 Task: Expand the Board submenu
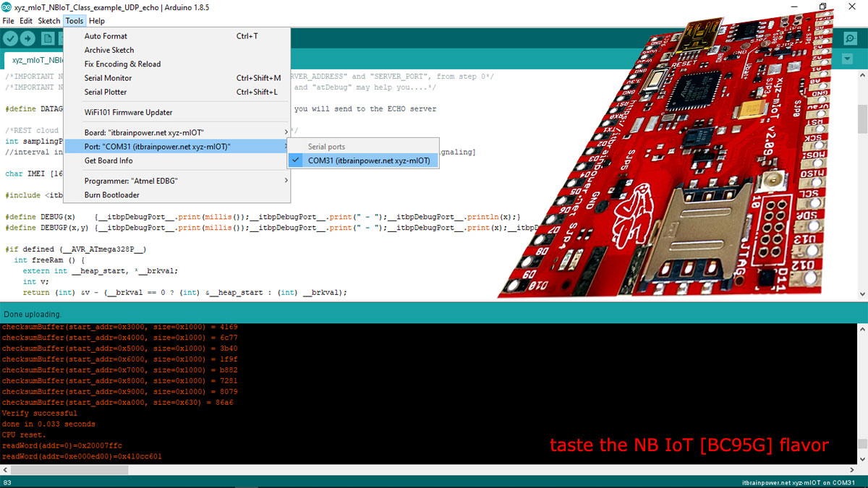click(x=143, y=133)
